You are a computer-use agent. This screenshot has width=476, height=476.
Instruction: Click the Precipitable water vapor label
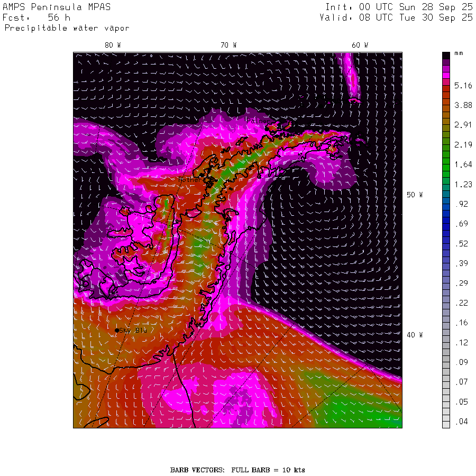pyautogui.click(x=67, y=28)
